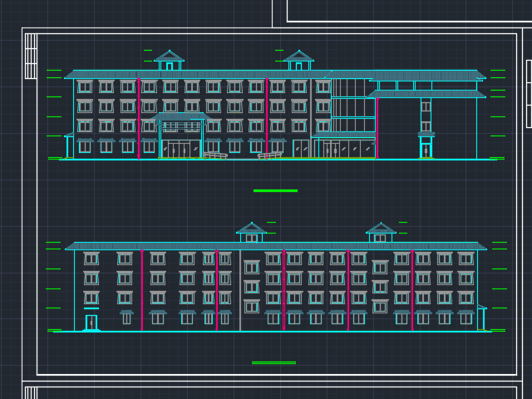The width and height of the screenshot is (532, 399).
Task: Select the middle magenta line on upper elevation
Action: point(266,116)
